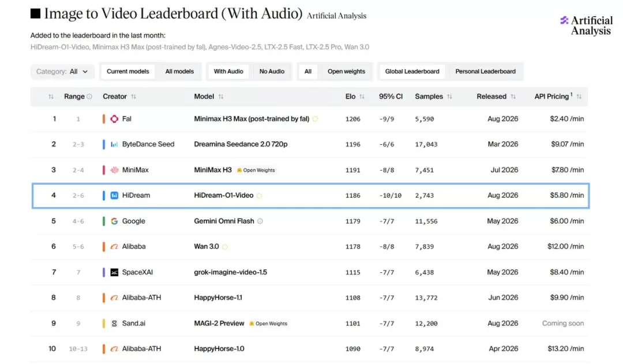Open the MiniMax H3 model link

[212, 170]
